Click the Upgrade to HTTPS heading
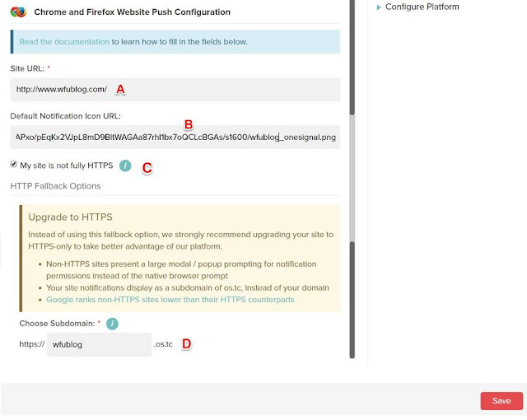The width and height of the screenshot is (527, 420). (x=70, y=217)
